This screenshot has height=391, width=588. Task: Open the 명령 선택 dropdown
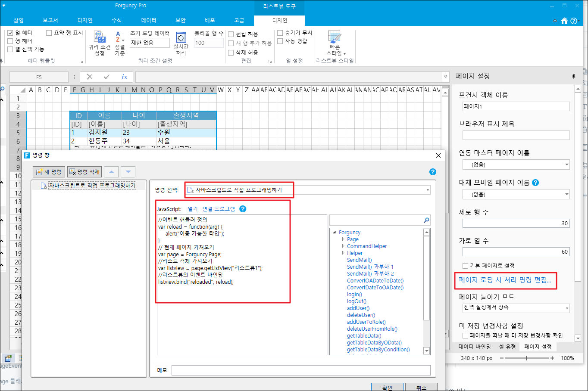(428, 190)
